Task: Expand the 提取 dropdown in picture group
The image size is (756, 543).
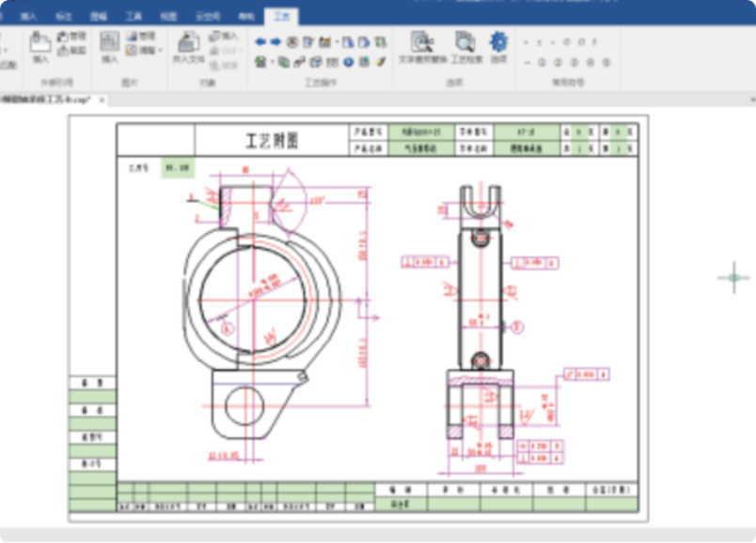Action: click(x=160, y=50)
